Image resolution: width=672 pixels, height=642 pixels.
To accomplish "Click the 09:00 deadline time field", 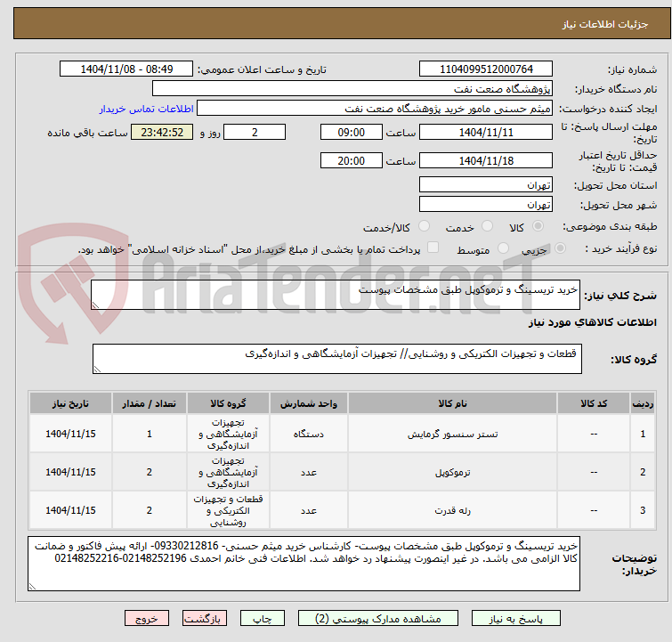I will point(351,132).
